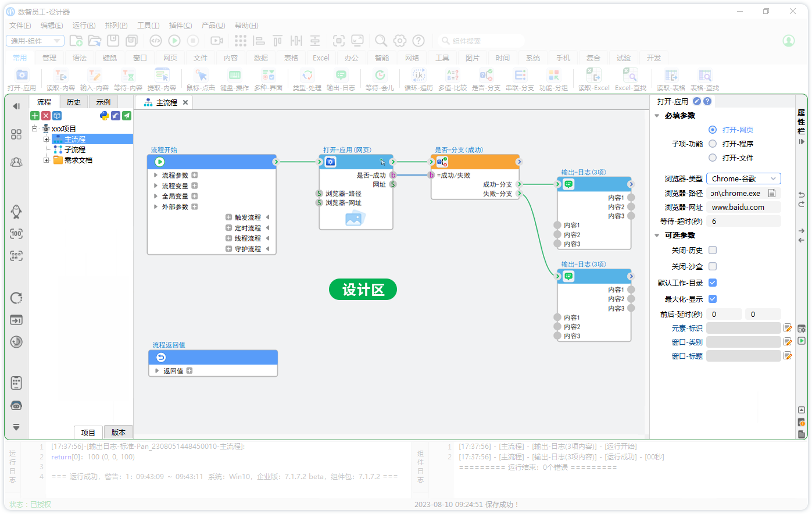Expand 全局变量 in the 流程开始 node
This screenshot has width=812, height=514.
(156, 196)
